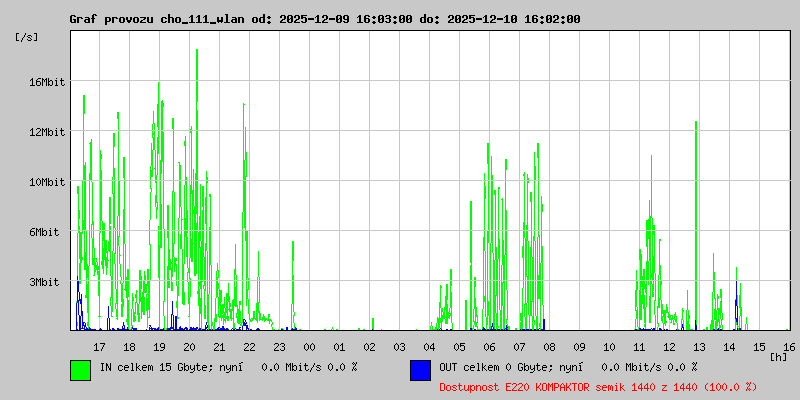Click the hour 07 x-axis label

pyautogui.click(x=519, y=347)
